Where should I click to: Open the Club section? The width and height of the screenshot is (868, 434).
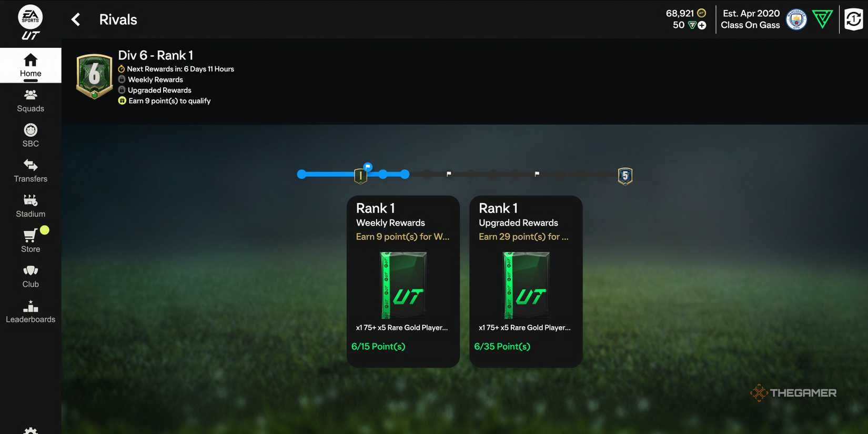31,276
